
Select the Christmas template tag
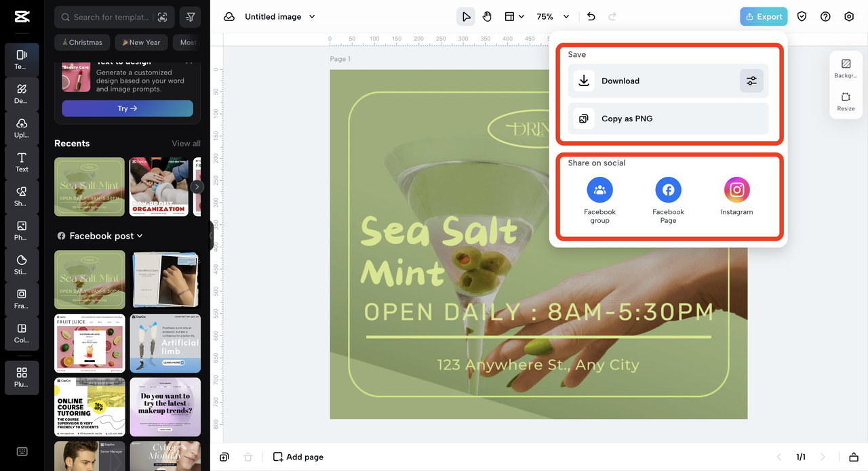pos(82,42)
